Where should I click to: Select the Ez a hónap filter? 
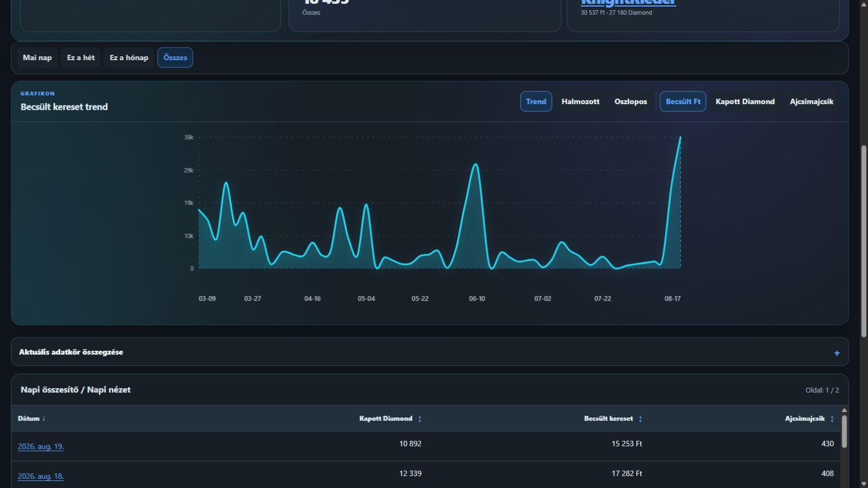click(129, 57)
